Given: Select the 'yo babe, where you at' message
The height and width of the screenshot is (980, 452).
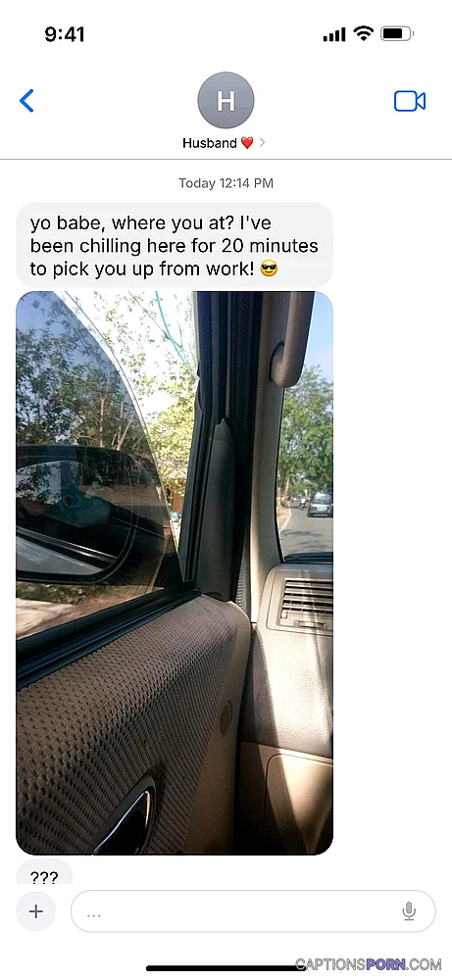Looking at the screenshot, I should point(175,246).
